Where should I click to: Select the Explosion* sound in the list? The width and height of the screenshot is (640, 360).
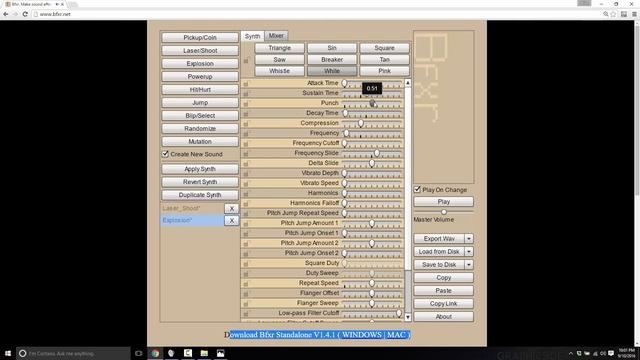click(192, 220)
